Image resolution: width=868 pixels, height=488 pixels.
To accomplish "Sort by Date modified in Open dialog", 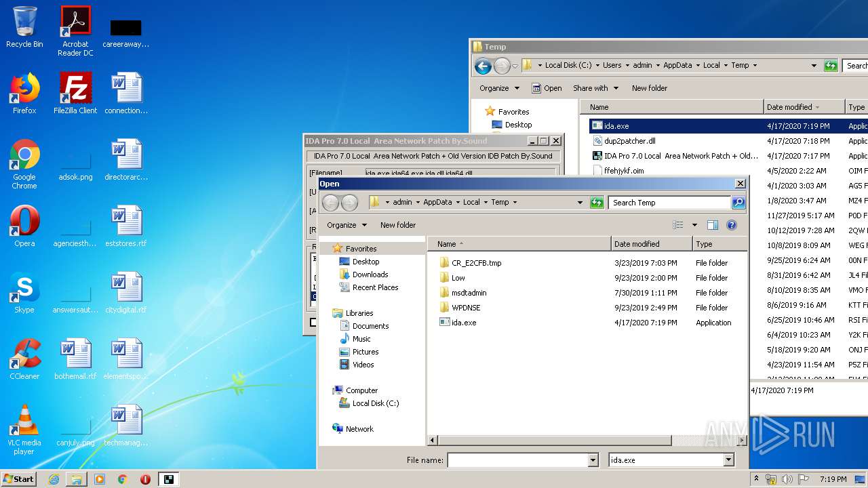I will point(652,244).
